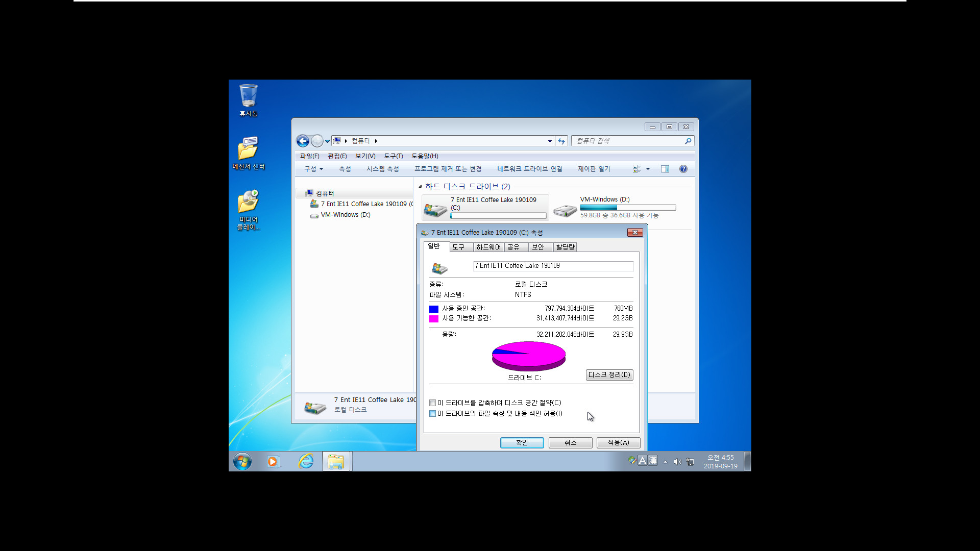Click the search magnifier icon
Image resolution: width=980 pixels, height=551 pixels.
pos(688,141)
